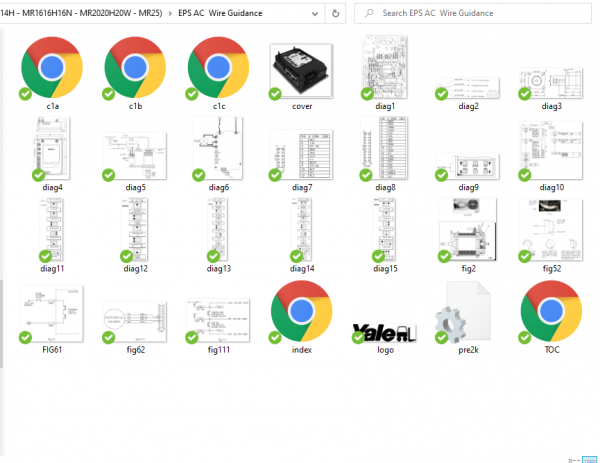Select the fig2 image thumbnail
Screen dimensions: 600x463
coord(468,229)
